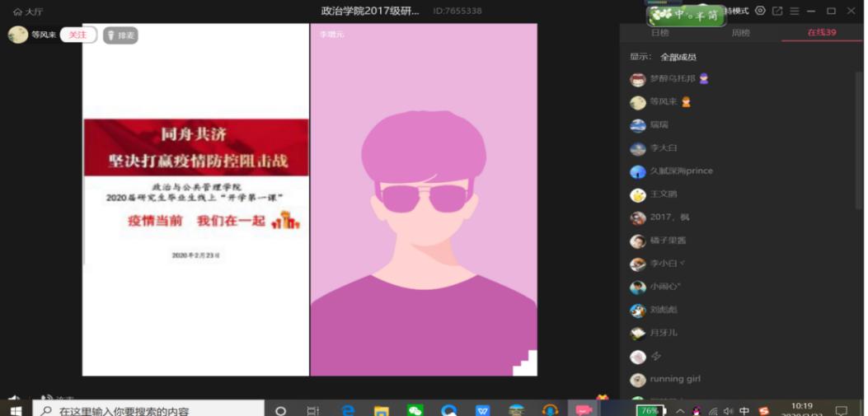The width and height of the screenshot is (868, 416).
Task: Expand the 全部成员 display filter
Action: coord(678,57)
